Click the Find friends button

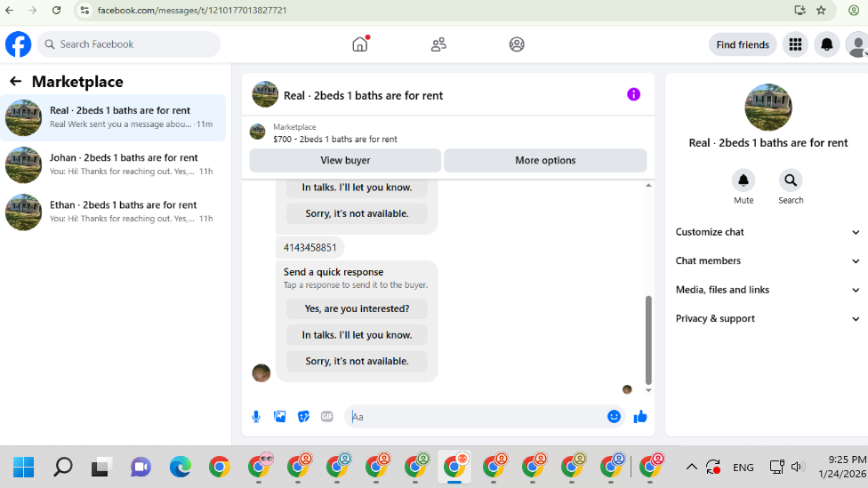click(x=743, y=44)
